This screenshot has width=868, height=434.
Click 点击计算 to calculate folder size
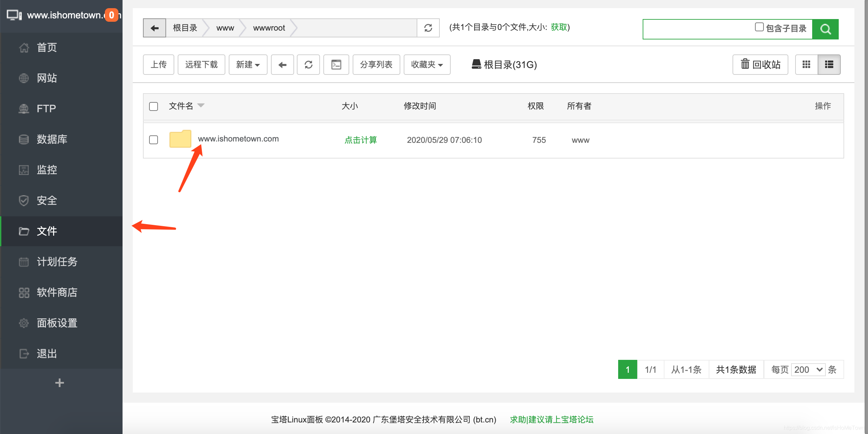pos(360,140)
